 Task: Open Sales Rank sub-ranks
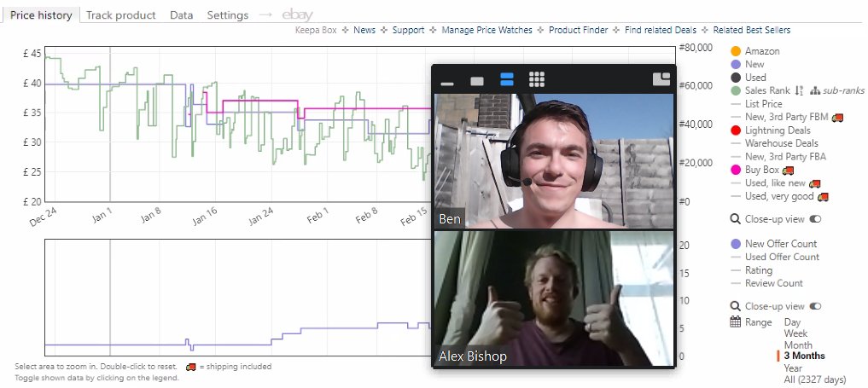pyautogui.click(x=837, y=90)
